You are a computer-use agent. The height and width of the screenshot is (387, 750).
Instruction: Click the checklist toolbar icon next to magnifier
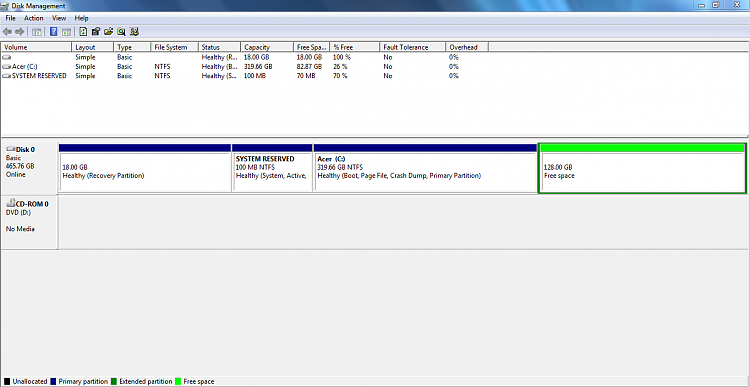[134, 32]
